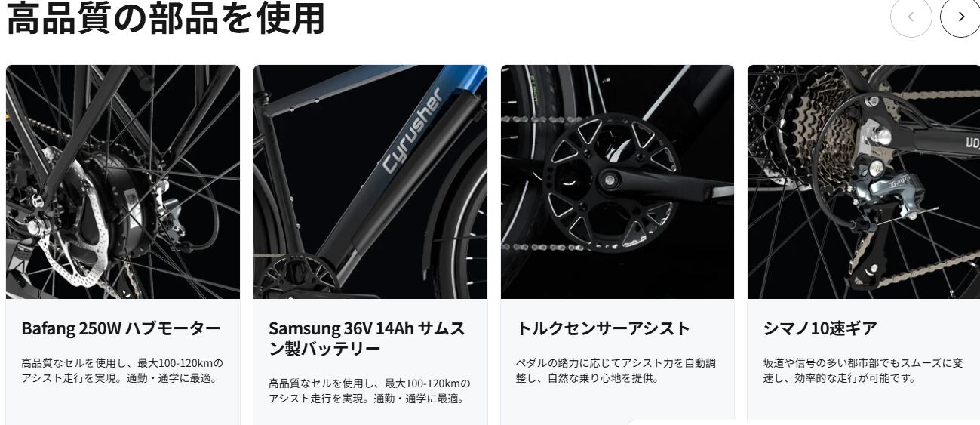This screenshot has height=425, width=980.
Task: Click the Samsung battery description text
Action: (x=369, y=390)
